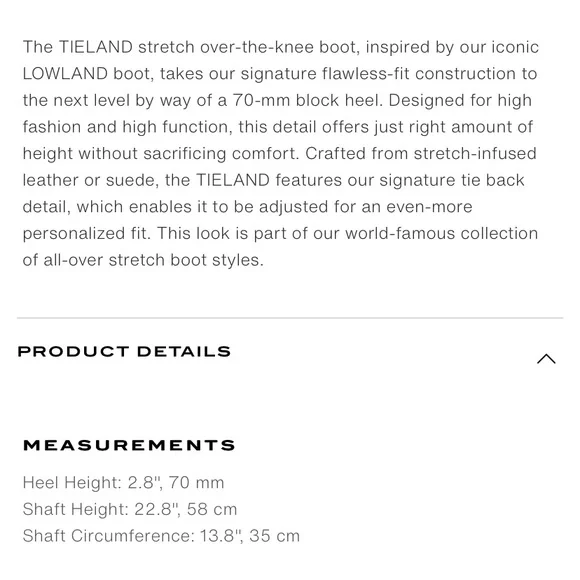Select the MEASUREMENTS heading
This screenshot has width=580, height=580.
129,445
